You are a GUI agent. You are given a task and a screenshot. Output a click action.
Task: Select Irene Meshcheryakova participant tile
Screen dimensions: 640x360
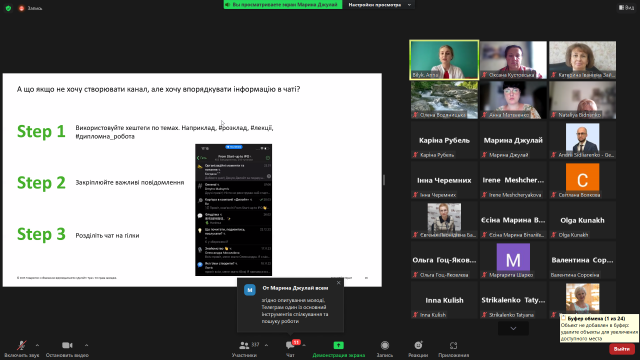click(x=513, y=180)
